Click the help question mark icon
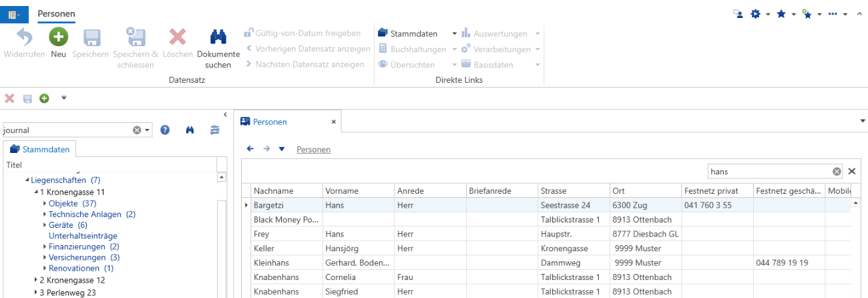This screenshot has height=298, width=868. coord(165,130)
